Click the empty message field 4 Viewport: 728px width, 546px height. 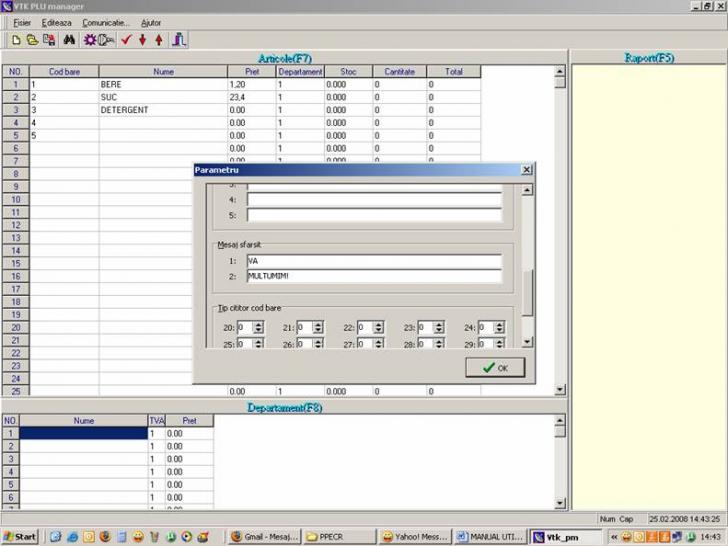pyautogui.click(x=374, y=200)
